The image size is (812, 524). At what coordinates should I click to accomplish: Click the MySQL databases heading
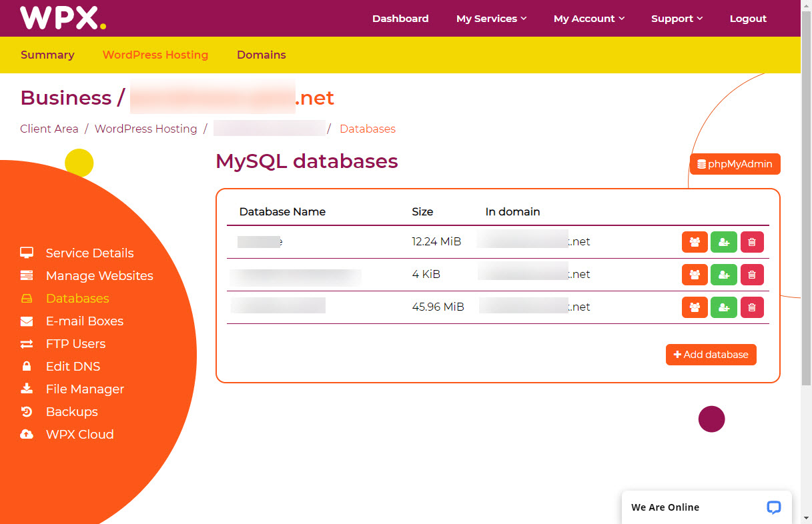click(x=307, y=161)
